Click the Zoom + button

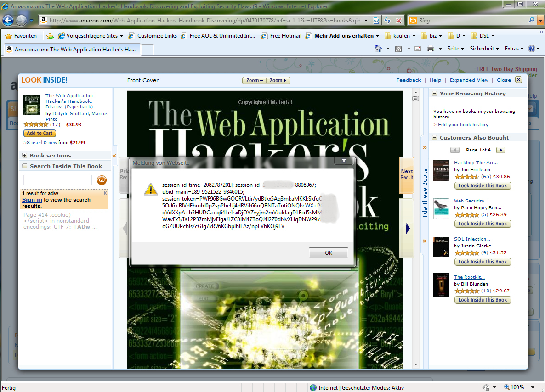point(278,81)
